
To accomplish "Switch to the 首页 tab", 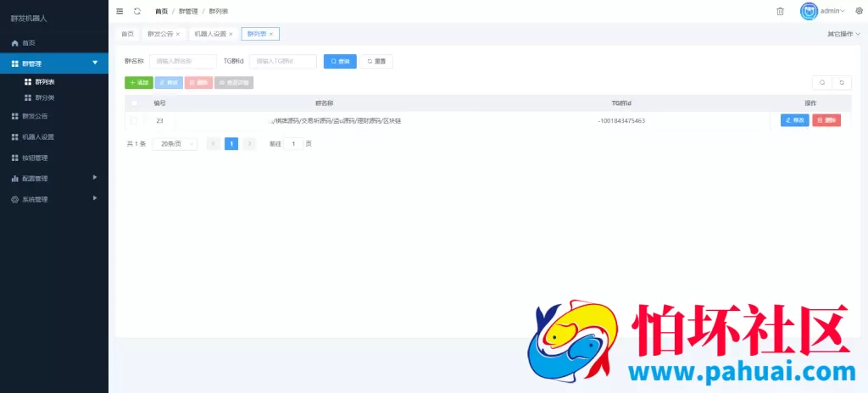I will 127,34.
